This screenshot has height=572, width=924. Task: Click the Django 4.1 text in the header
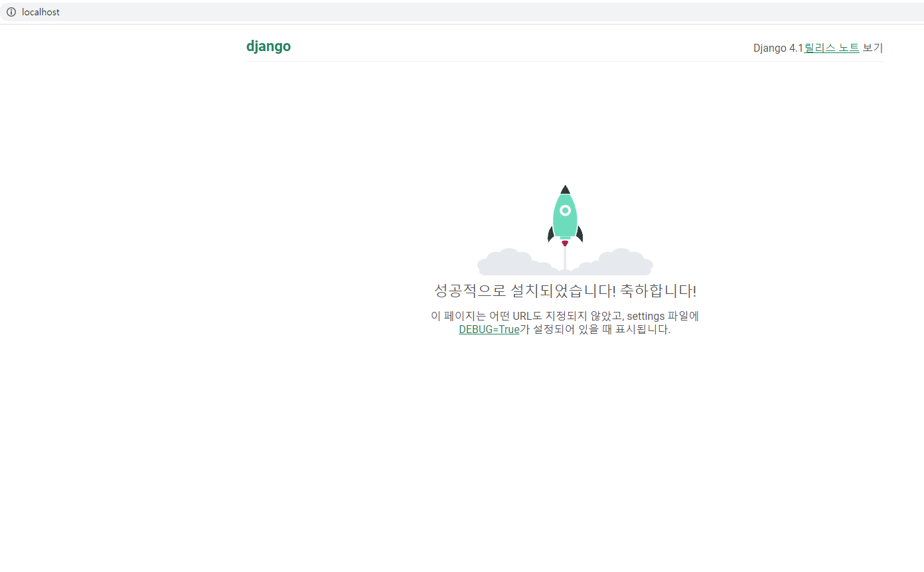click(779, 48)
